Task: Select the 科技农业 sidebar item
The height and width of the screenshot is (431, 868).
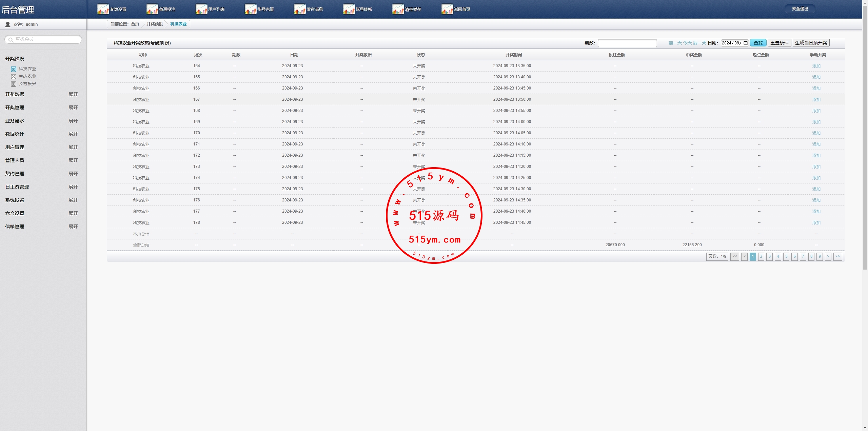Action: click(27, 69)
